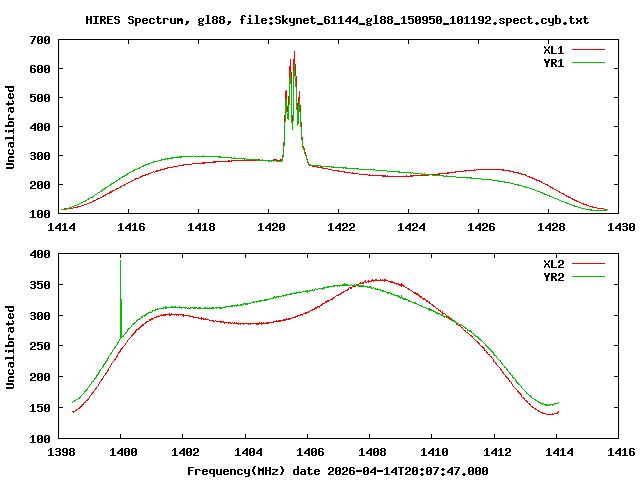Select the YR2 legend label
Screen dimensions: 640x480
coord(553,277)
